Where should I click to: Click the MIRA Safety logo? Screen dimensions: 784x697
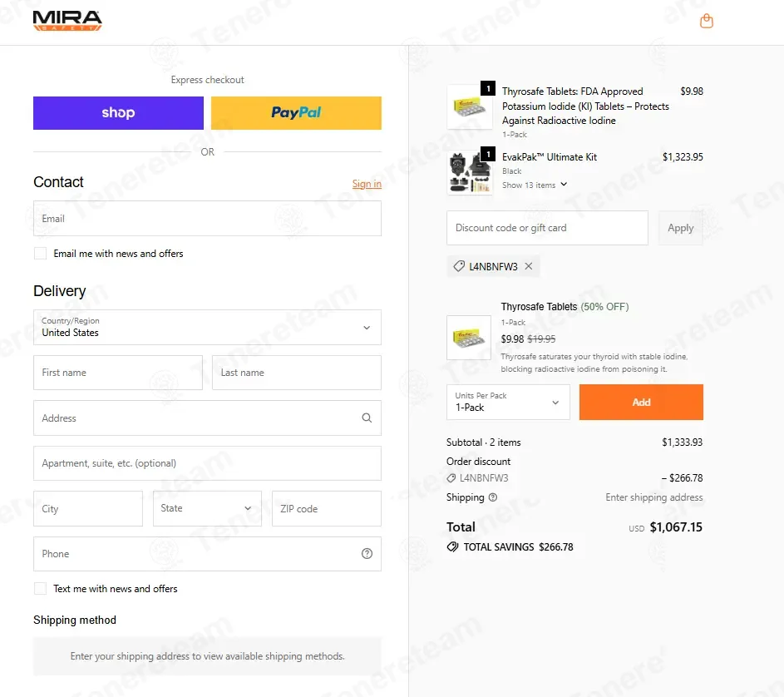click(67, 21)
